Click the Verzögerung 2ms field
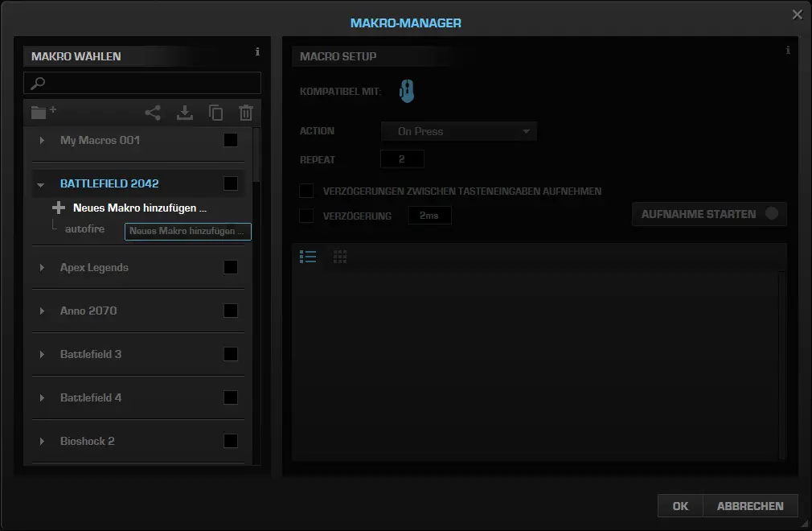 pyautogui.click(x=429, y=216)
